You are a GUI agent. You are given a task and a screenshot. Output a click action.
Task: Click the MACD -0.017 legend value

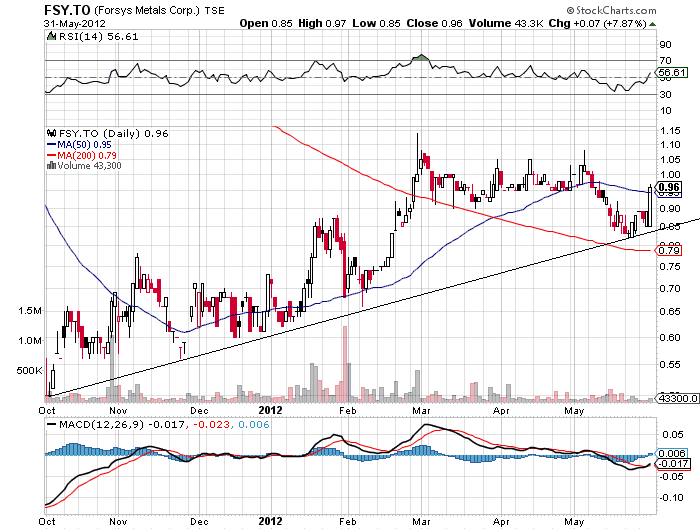(166, 424)
